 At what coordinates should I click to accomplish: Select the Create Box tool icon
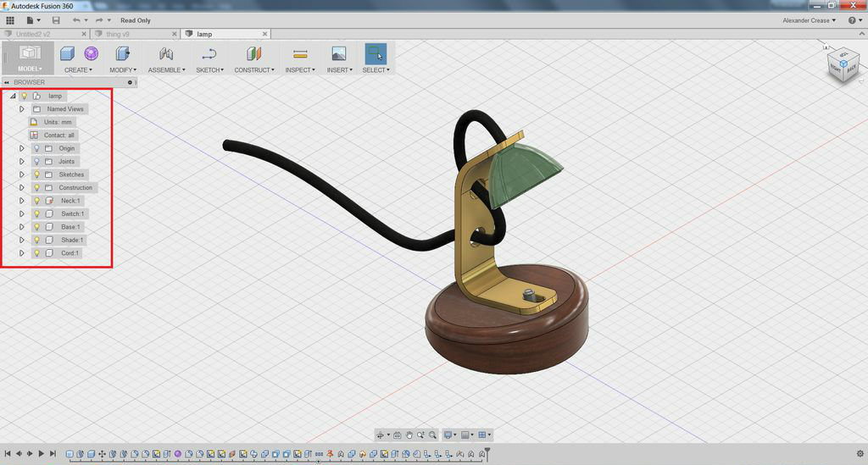(67, 53)
